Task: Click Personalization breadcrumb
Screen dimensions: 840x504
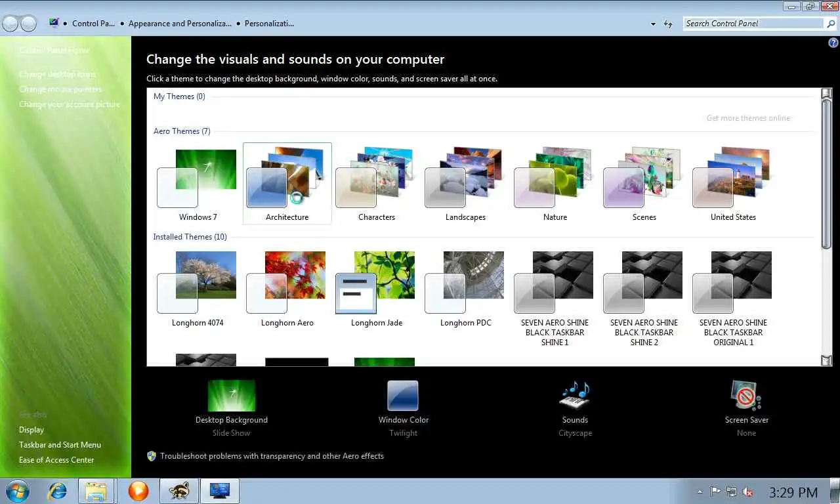Action: coord(269,24)
